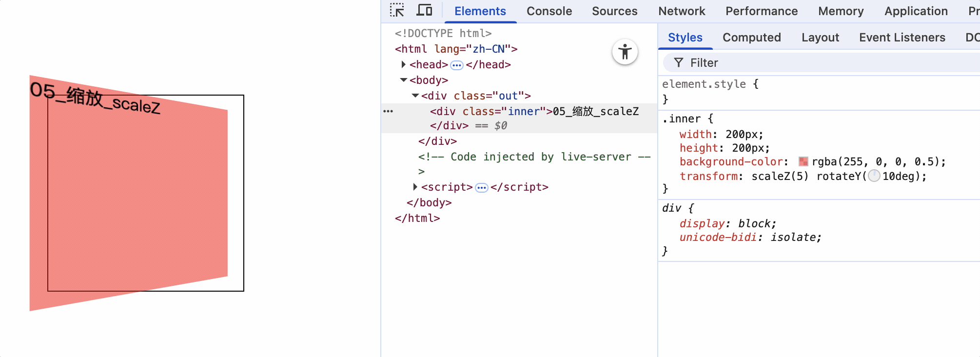The width and height of the screenshot is (980, 357).
Task: Open the rotateY angle clock picker
Action: [x=874, y=176]
